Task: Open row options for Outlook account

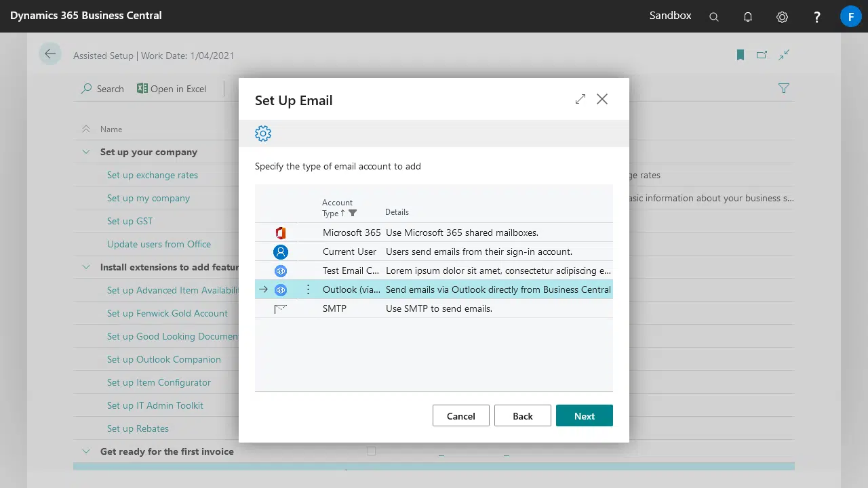Action: coord(308,289)
